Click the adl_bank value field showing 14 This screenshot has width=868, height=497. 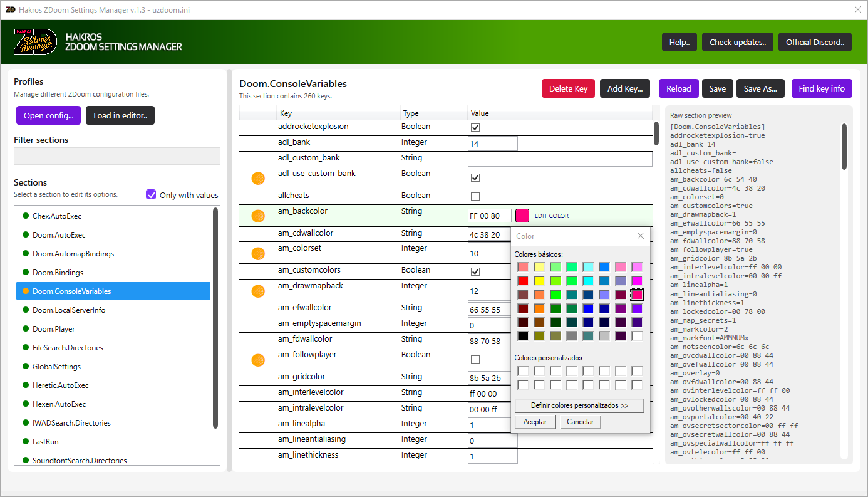[493, 144]
